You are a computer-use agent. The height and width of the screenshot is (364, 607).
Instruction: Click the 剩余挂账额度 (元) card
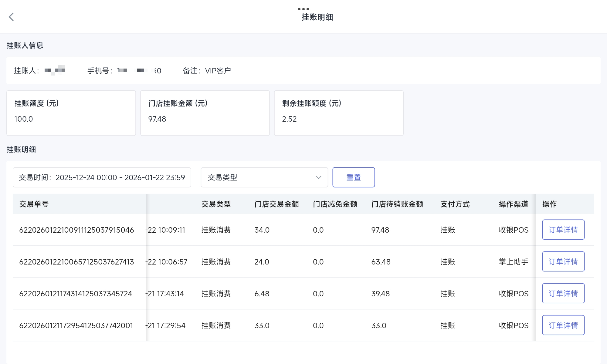[x=339, y=113]
